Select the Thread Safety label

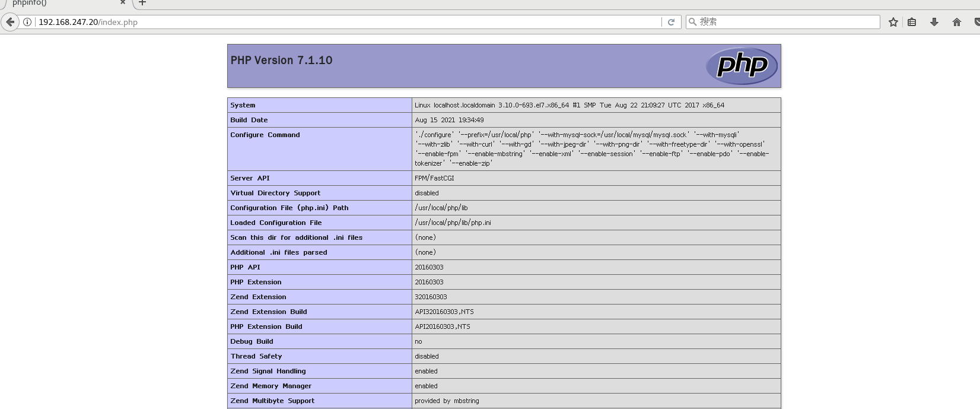(256, 356)
